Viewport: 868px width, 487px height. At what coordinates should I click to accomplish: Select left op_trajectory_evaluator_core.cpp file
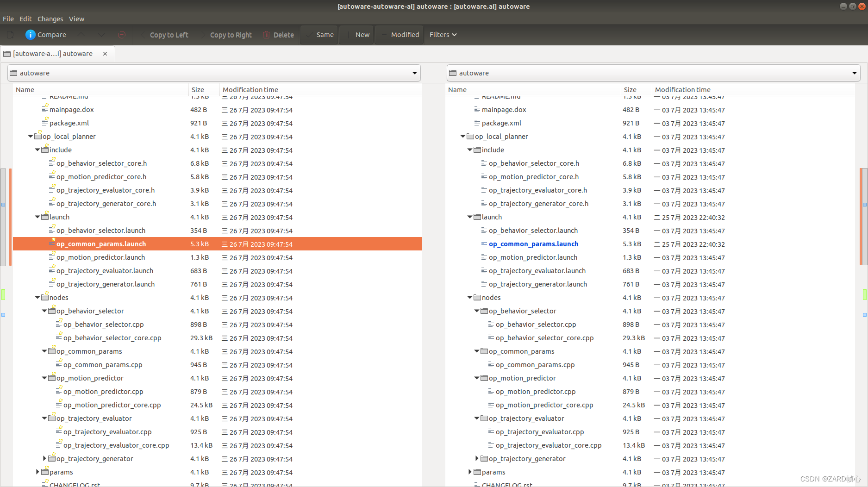pyautogui.click(x=116, y=445)
